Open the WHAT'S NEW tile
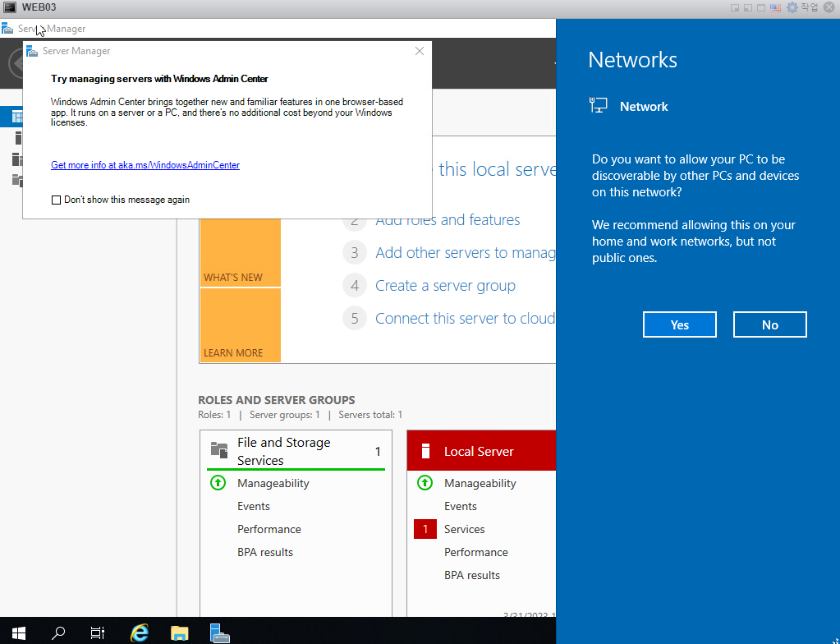This screenshot has height=644, width=840. (x=240, y=252)
